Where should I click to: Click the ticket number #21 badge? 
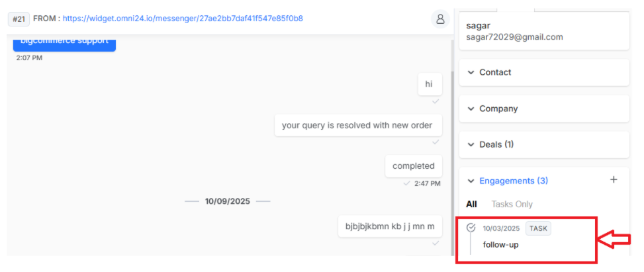[19, 19]
